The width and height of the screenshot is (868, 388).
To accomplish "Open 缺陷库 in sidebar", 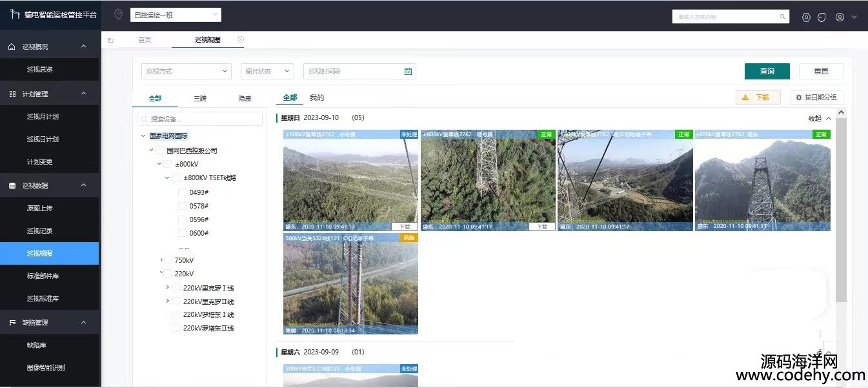I will (x=36, y=345).
